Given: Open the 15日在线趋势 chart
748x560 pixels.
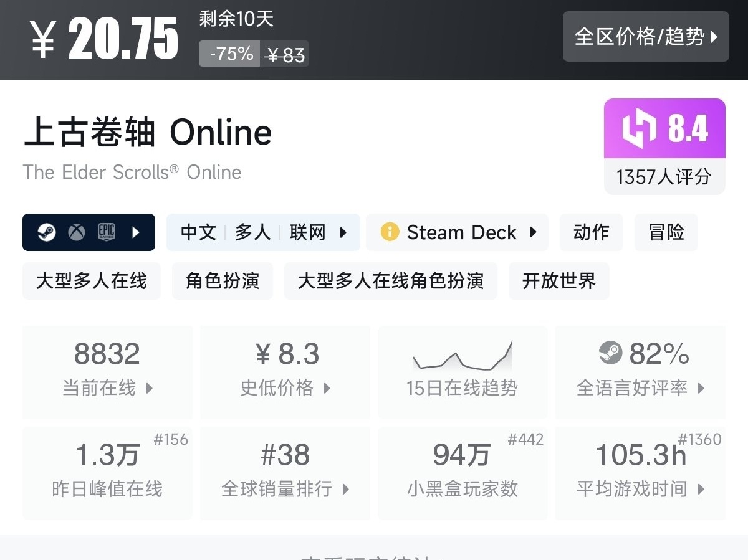Looking at the screenshot, I should 463,372.
